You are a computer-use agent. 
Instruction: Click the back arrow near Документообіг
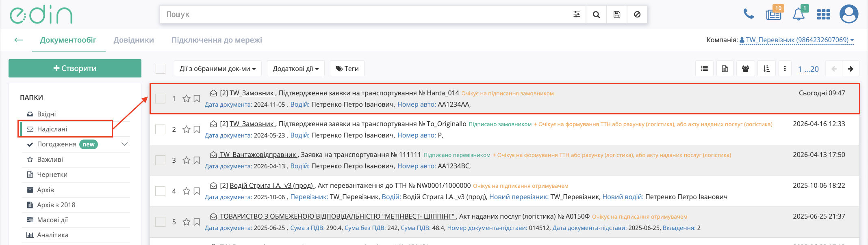pos(18,40)
